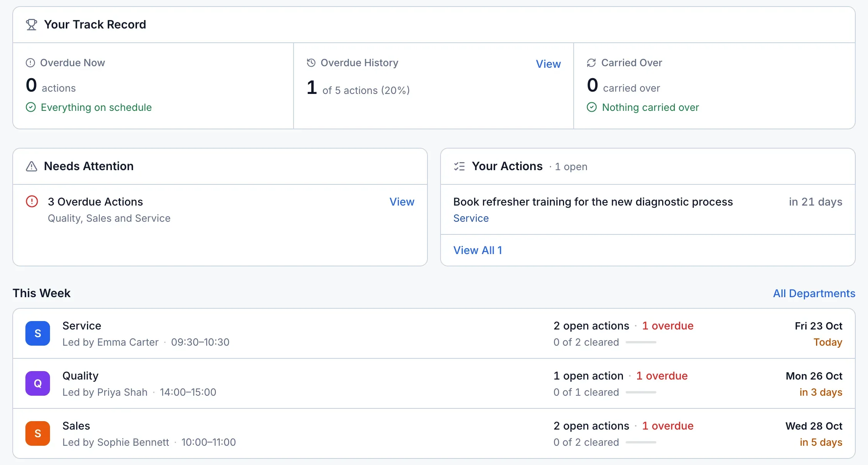Click the View All 1 link

(477, 250)
